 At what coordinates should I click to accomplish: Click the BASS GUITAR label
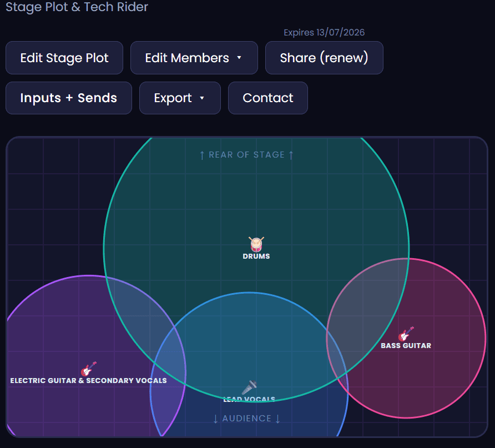click(x=406, y=346)
